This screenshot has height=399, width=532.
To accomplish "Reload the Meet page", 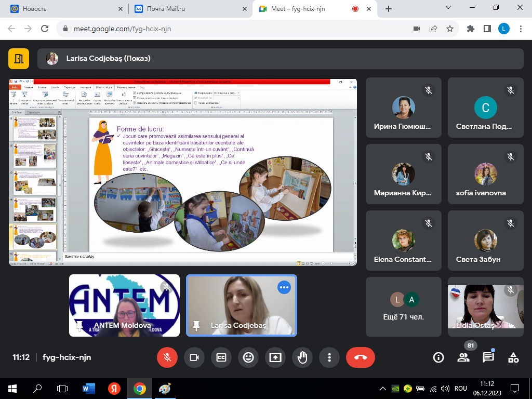I will point(45,29).
